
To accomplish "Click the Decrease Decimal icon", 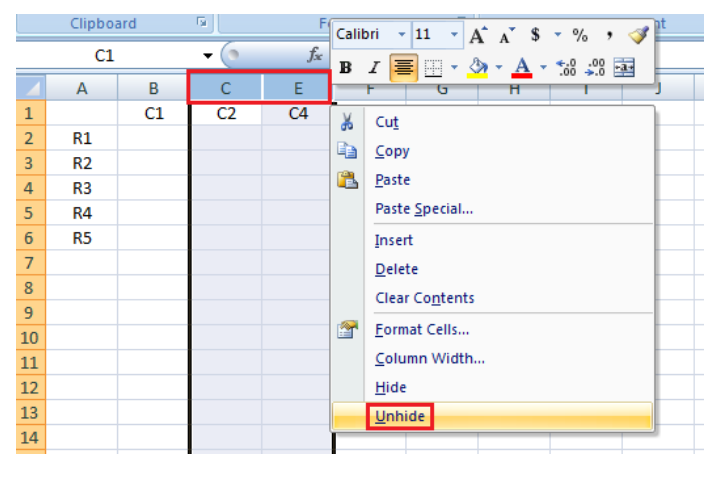I will tap(594, 67).
